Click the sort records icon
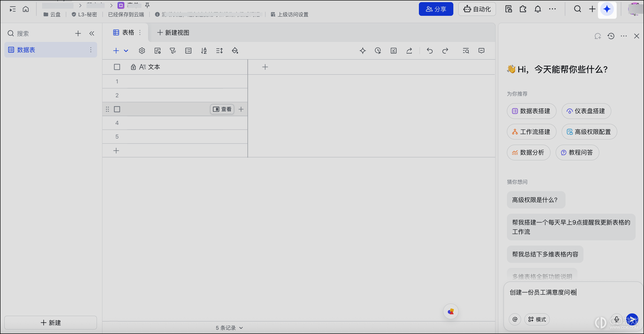Screen dimensions: 644x334 click(204, 51)
